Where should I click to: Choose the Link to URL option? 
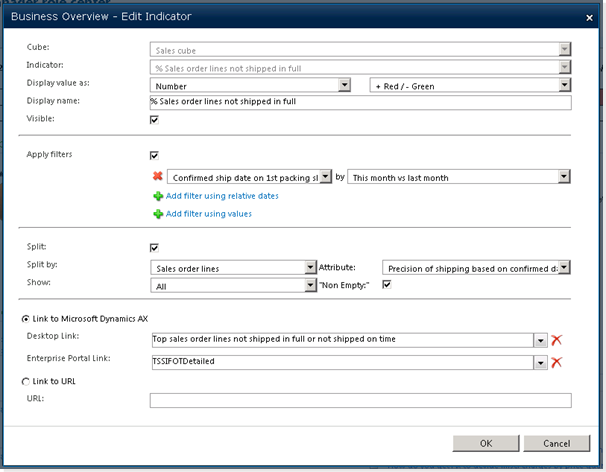pos(24,381)
